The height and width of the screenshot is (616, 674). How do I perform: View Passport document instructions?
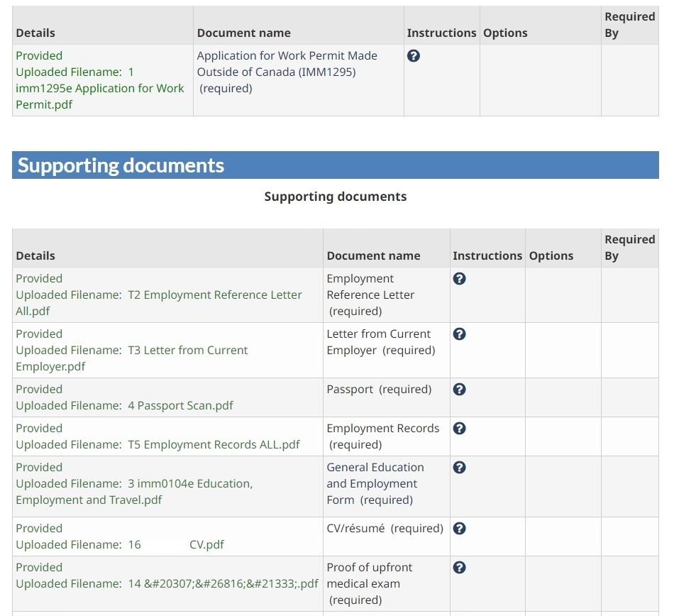click(459, 390)
